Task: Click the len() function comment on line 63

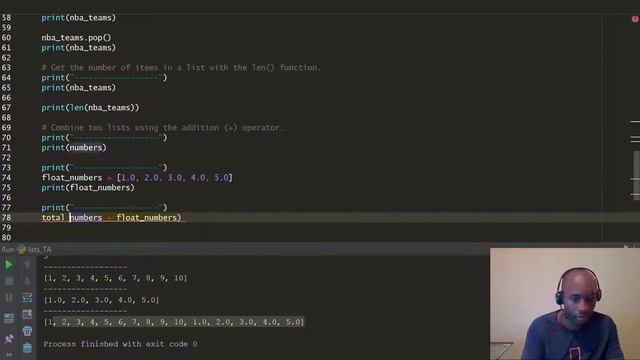Action: pos(181,68)
